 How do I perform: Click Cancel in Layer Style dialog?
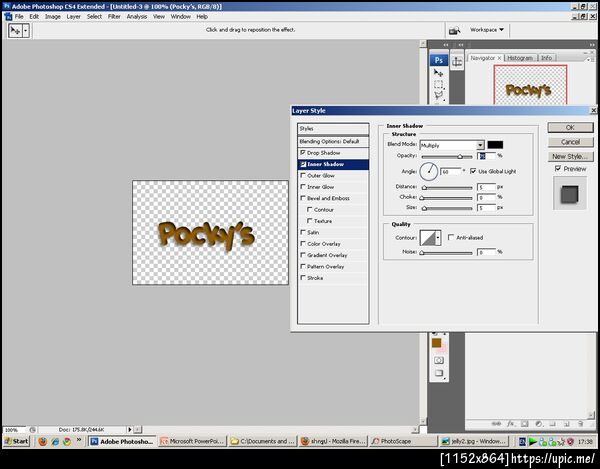pos(571,142)
